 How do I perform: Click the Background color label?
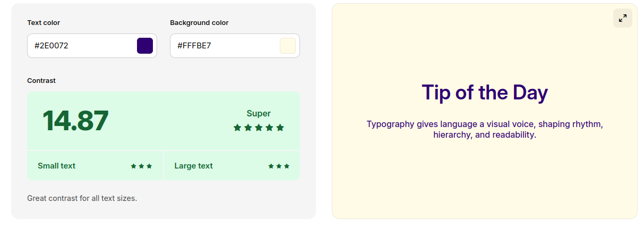(199, 23)
